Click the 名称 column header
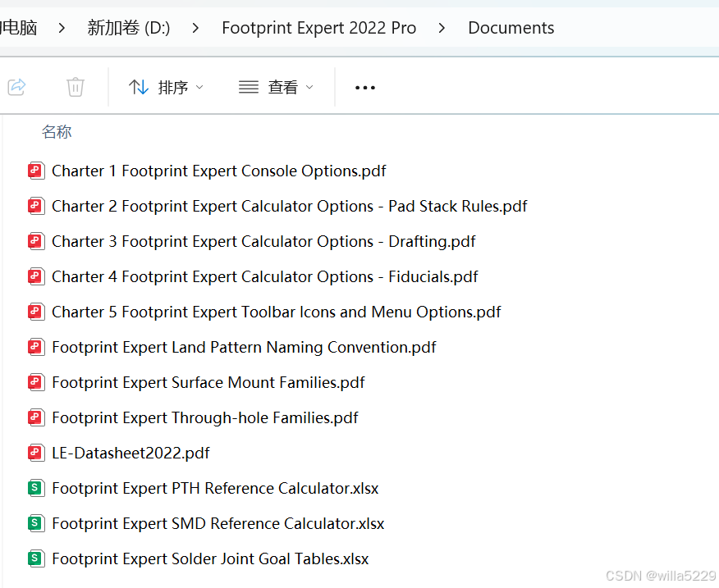This screenshot has height=588, width=719. pyautogui.click(x=57, y=132)
